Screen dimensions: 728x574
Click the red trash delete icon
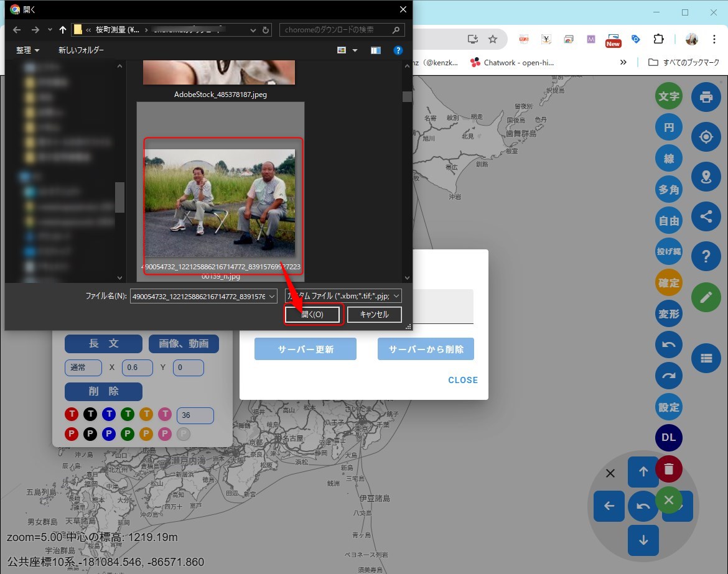(x=669, y=469)
